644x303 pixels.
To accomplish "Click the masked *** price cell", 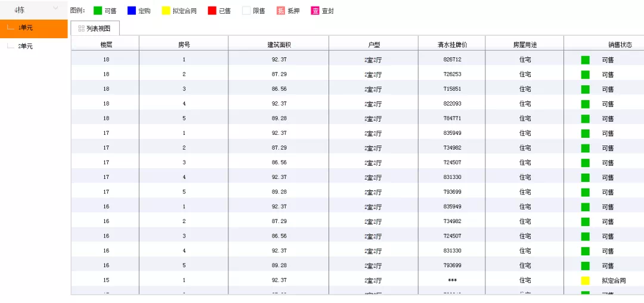I will [x=452, y=280].
